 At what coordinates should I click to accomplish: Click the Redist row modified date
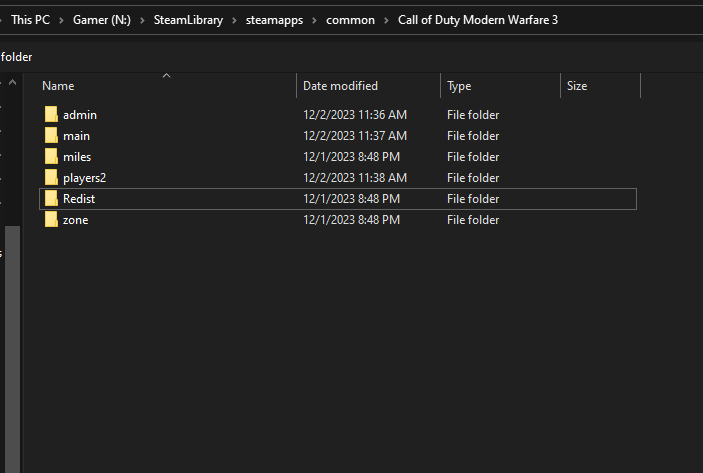click(x=351, y=199)
